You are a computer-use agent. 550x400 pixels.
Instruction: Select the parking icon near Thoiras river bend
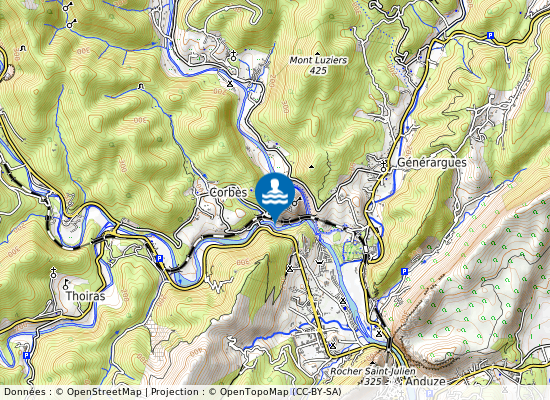(x=160, y=259)
